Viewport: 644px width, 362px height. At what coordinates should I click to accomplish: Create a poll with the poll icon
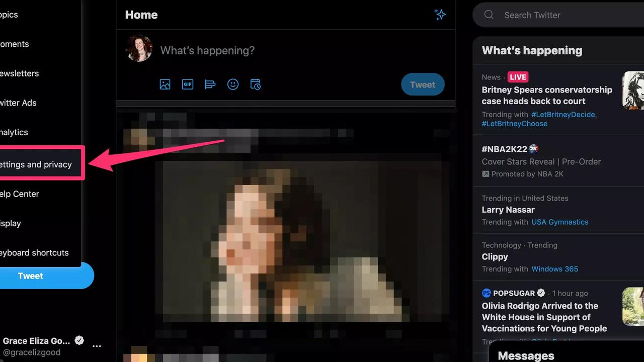pyautogui.click(x=210, y=84)
